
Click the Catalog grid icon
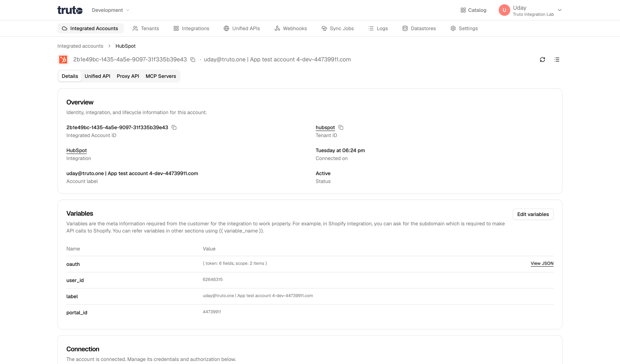coord(463,10)
